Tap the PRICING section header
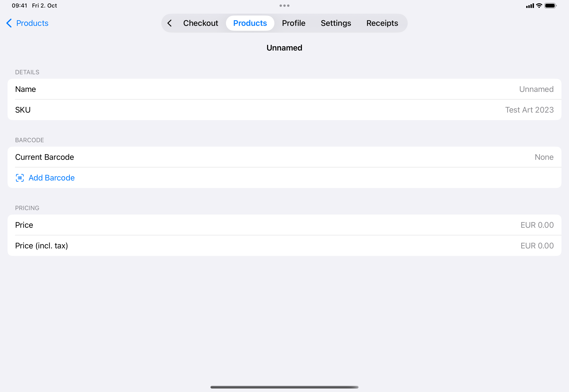This screenshot has height=392, width=569. tap(27, 208)
